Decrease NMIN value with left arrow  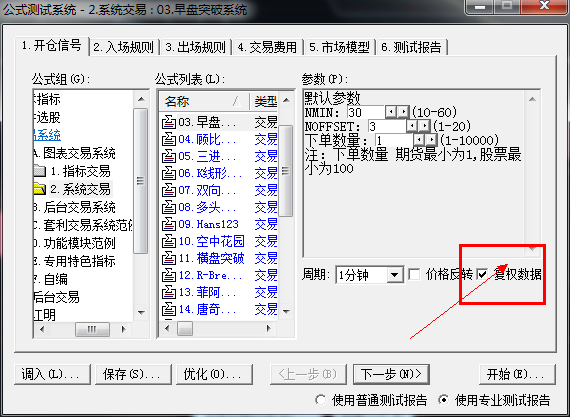tap(390, 112)
